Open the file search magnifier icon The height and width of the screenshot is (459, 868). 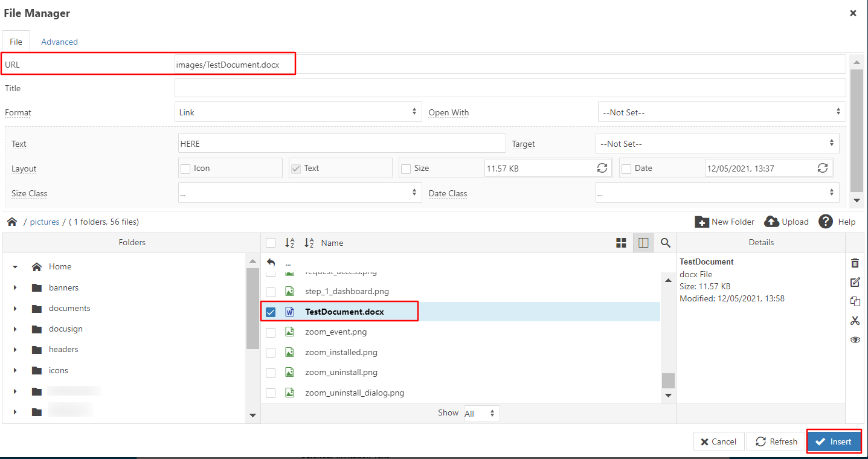[666, 243]
